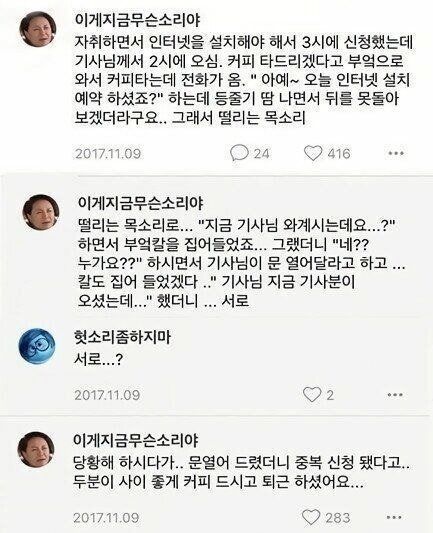Viewport: 433px width, 533px height.
Task: Open more options on the 283-likes comment
Action: [394, 517]
